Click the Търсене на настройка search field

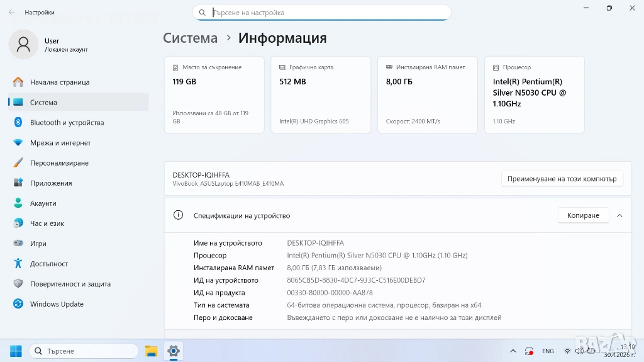[x=321, y=13]
